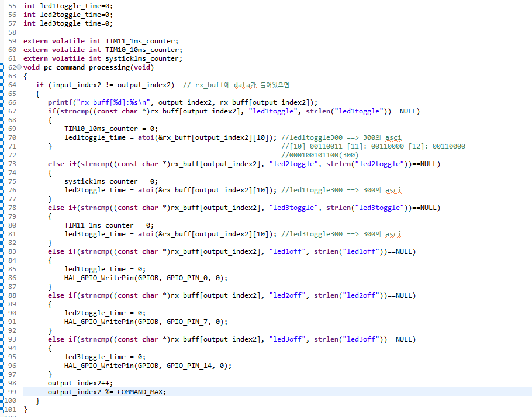This screenshot has width=532, height=417.
Task: Click TIM10_10ms_counter = 0 assignment
Action: [x=111, y=129]
